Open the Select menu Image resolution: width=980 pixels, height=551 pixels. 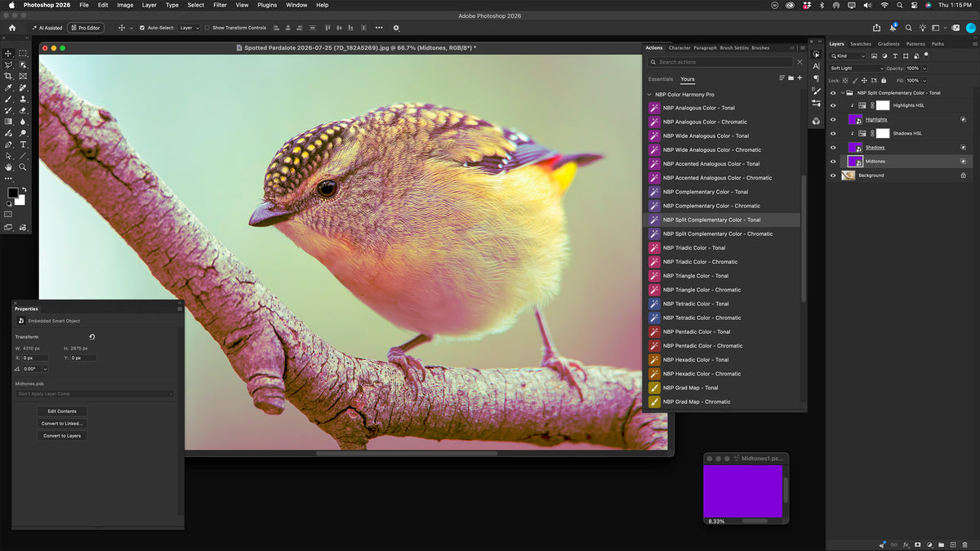196,5
